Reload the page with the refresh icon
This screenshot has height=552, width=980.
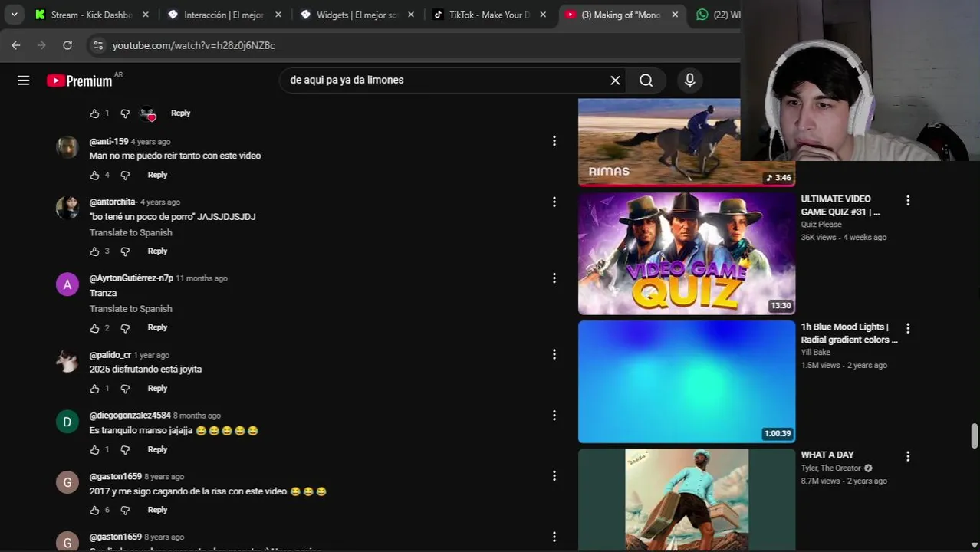point(67,45)
